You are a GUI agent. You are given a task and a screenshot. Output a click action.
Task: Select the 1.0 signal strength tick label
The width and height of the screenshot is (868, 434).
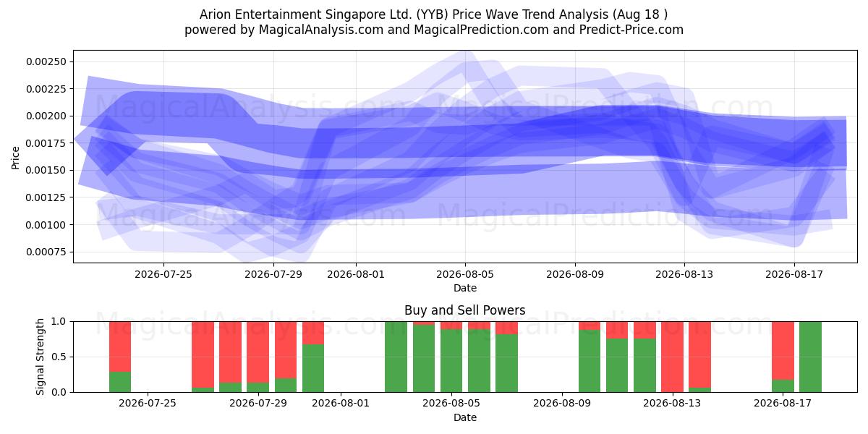59,321
